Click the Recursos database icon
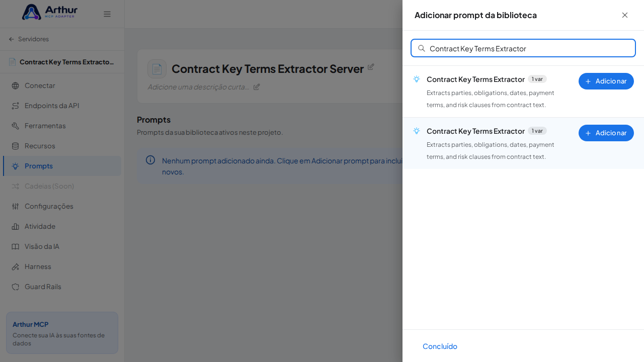The width and height of the screenshot is (644, 362). 15,146
